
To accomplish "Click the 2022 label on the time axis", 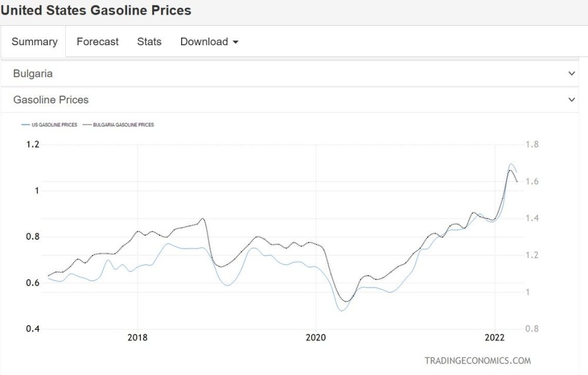I will pos(496,338).
